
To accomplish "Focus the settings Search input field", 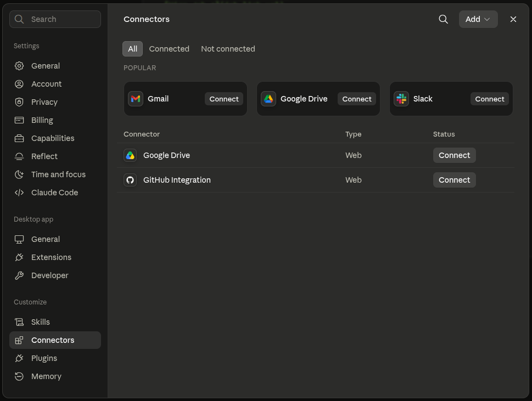I will 55,19.
